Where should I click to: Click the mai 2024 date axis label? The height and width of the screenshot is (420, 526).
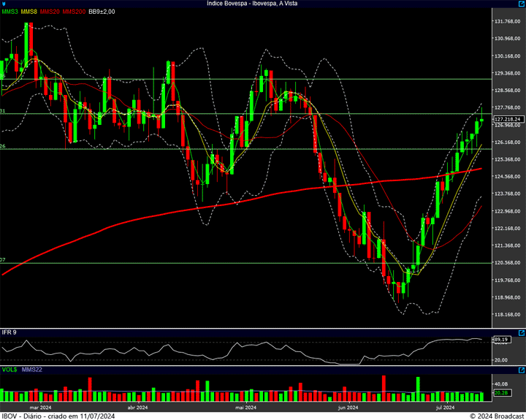(245, 408)
